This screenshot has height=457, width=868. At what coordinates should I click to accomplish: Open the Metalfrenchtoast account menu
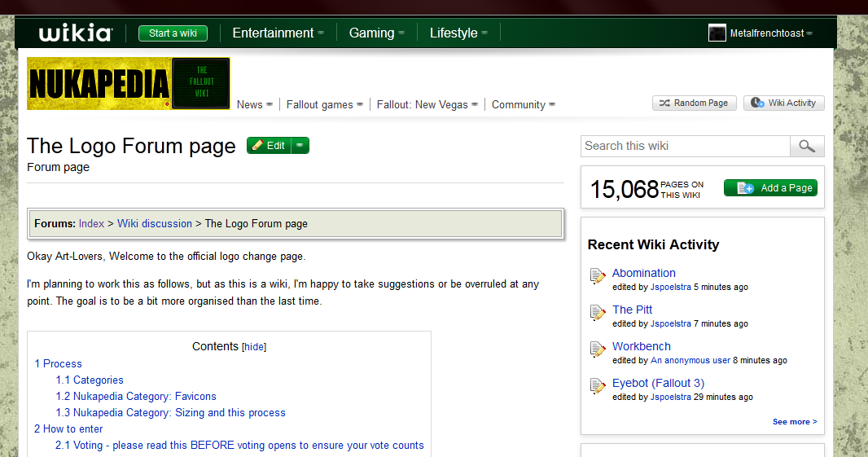pyautogui.click(x=771, y=33)
